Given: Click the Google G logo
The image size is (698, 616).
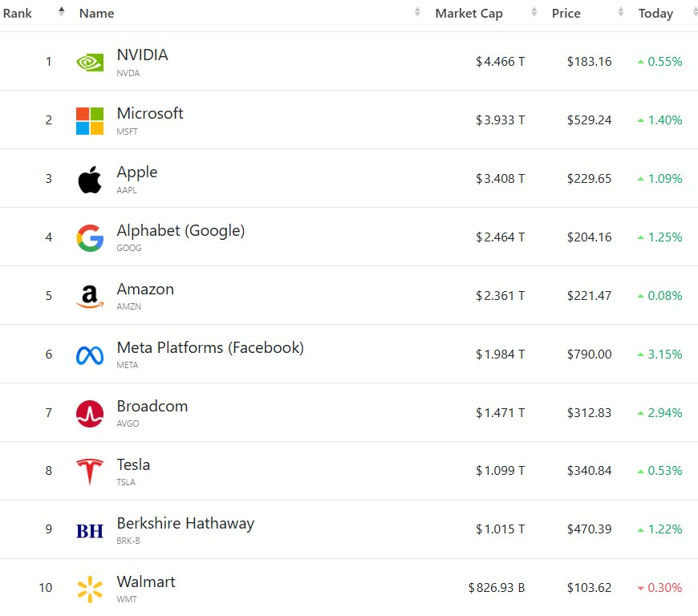Looking at the screenshot, I should [x=90, y=238].
